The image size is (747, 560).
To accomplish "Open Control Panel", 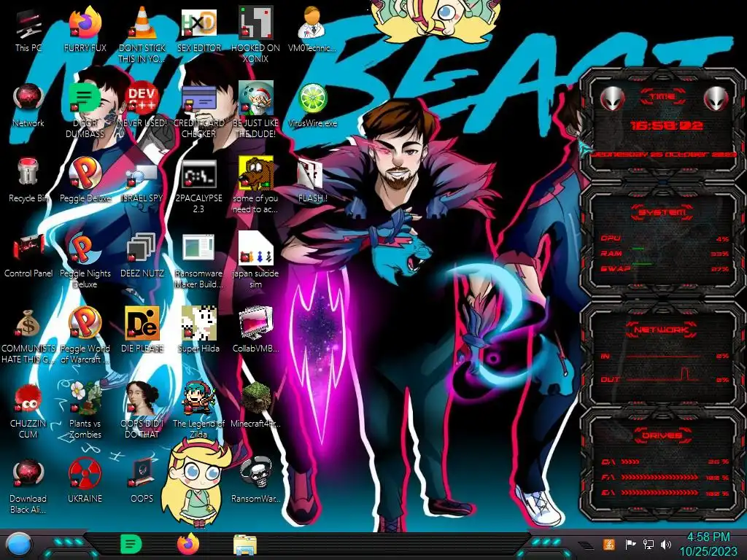I will (x=28, y=255).
